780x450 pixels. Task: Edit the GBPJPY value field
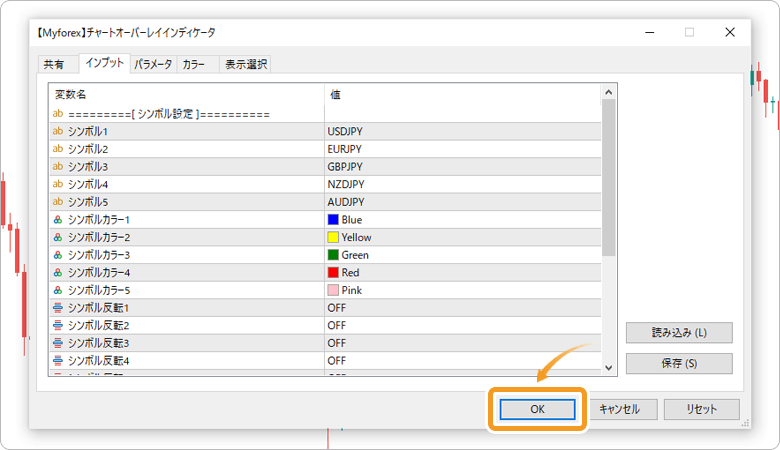(463, 167)
